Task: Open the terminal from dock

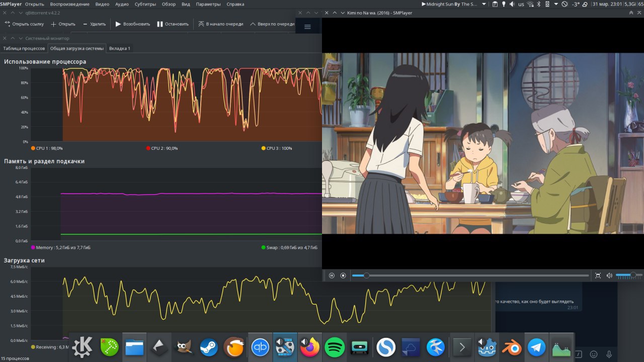Action: pyautogui.click(x=462, y=347)
